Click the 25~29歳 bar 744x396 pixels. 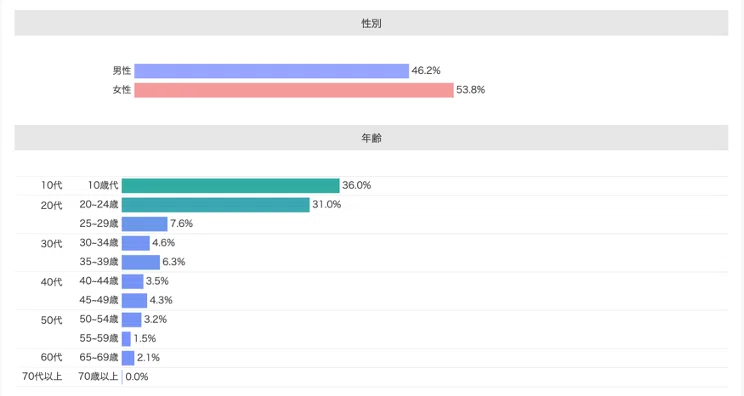coord(145,224)
